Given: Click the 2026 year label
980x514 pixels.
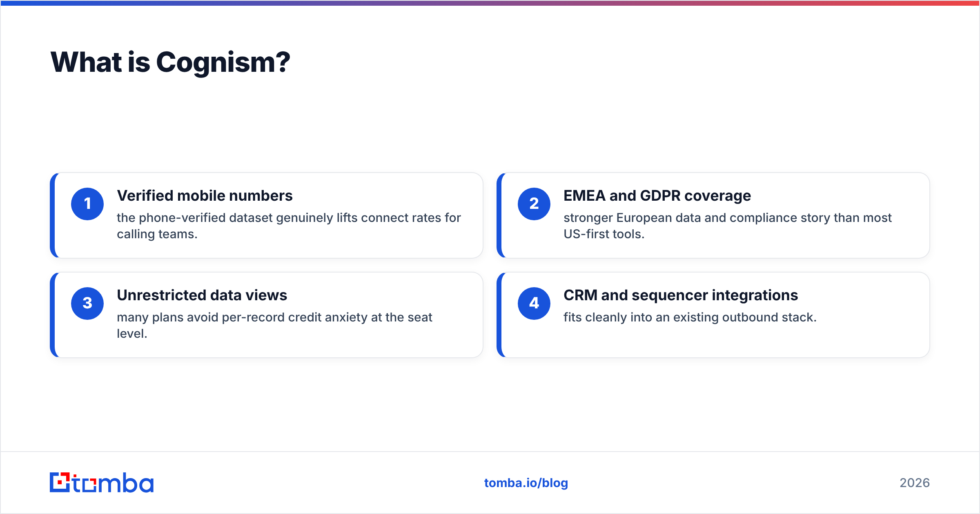Looking at the screenshot, I should click(915, 483).
